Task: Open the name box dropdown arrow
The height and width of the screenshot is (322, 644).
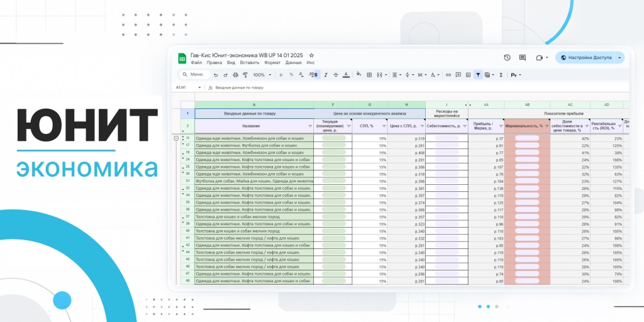Action: [199, 87]
